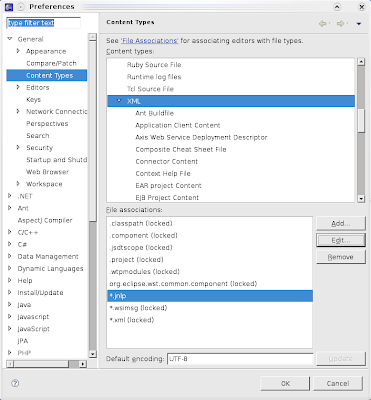Select Perspectives preference page
The height and width of the screenshot is (400, 371).
click(x=47, y=124)
